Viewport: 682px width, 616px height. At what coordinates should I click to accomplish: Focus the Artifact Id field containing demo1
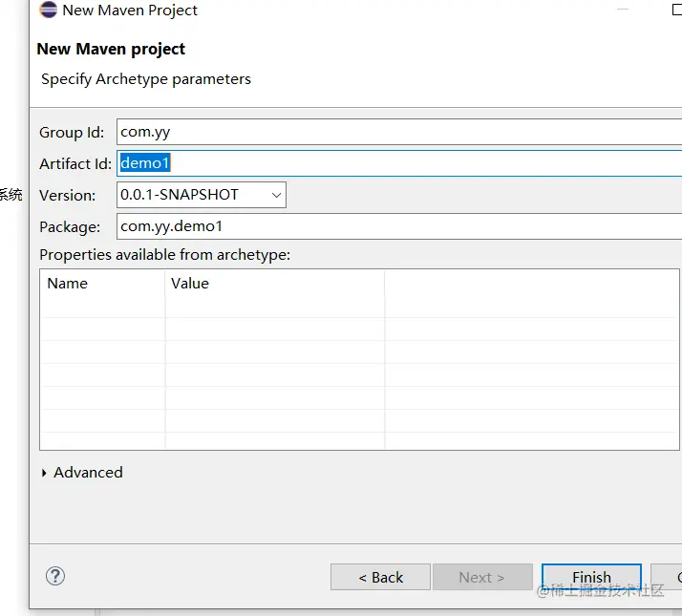(x=399, y=163)
